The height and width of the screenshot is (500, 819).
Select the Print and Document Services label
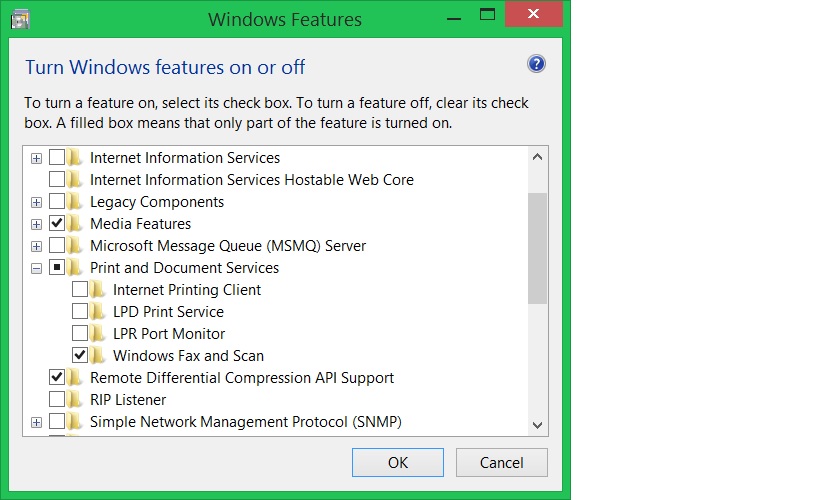[x=184, y=268]
